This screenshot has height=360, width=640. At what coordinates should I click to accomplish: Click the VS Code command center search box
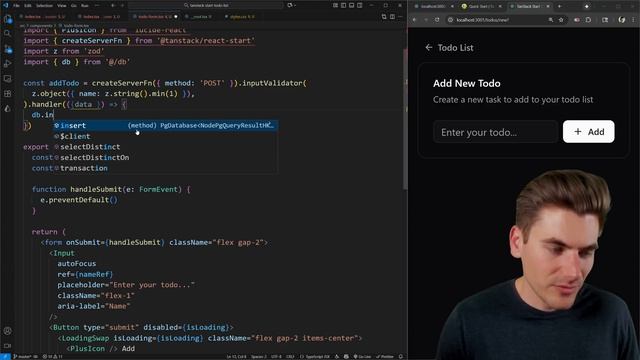206,5
